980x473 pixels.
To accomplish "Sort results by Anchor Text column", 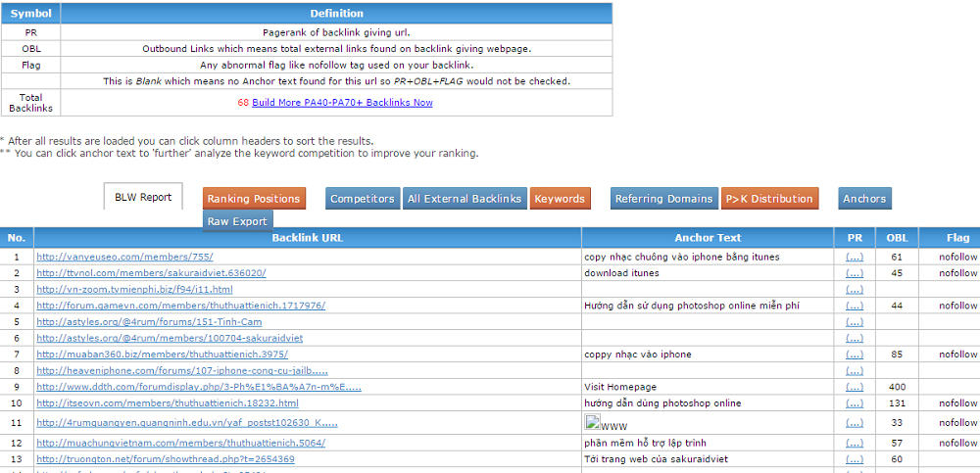I will coord(708,238).
